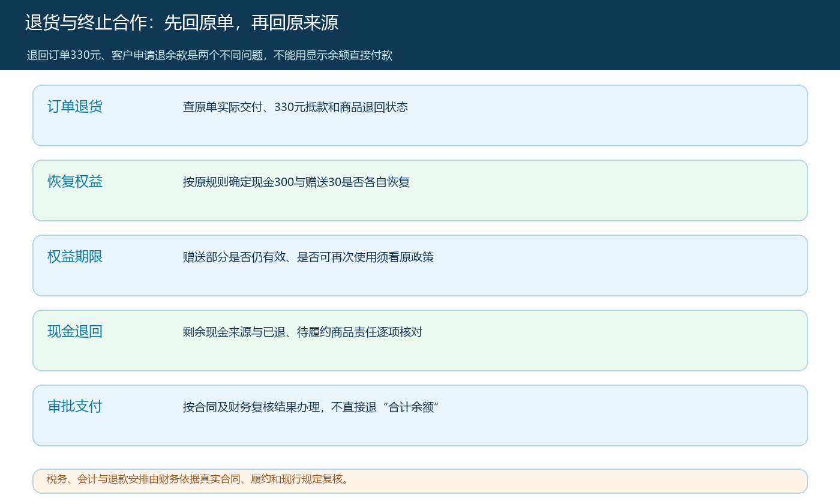This screenshot has height=504, width=840.
Task: Select the line 剩余现金来源与已退、待履约商品责任逐项核对
Action: pos(302,332)
